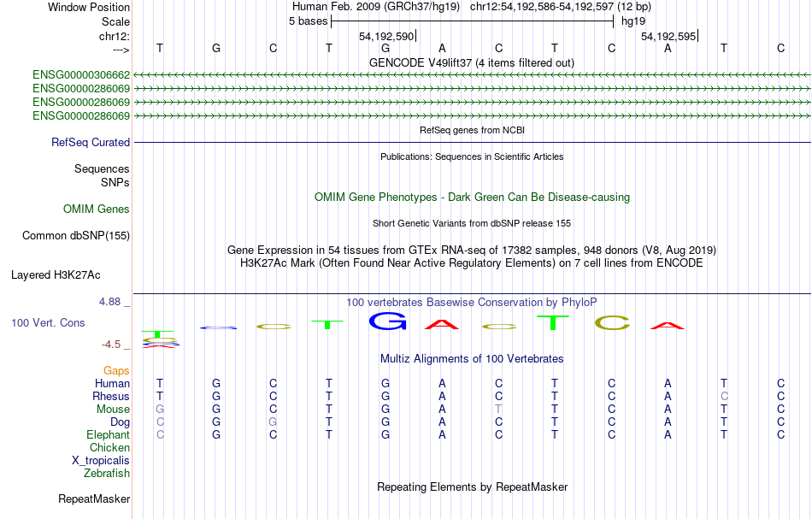Open the OMIM Genes track label

click(x=97, y=209)
